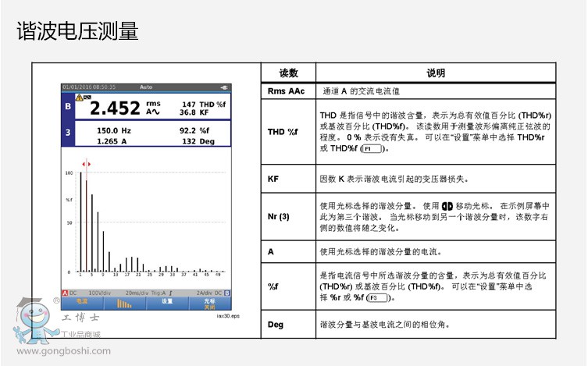The width and height of the screenshot is (588, 366).
Task: Click the tallest harmonic bar at position 1
Action: (80, 222)
